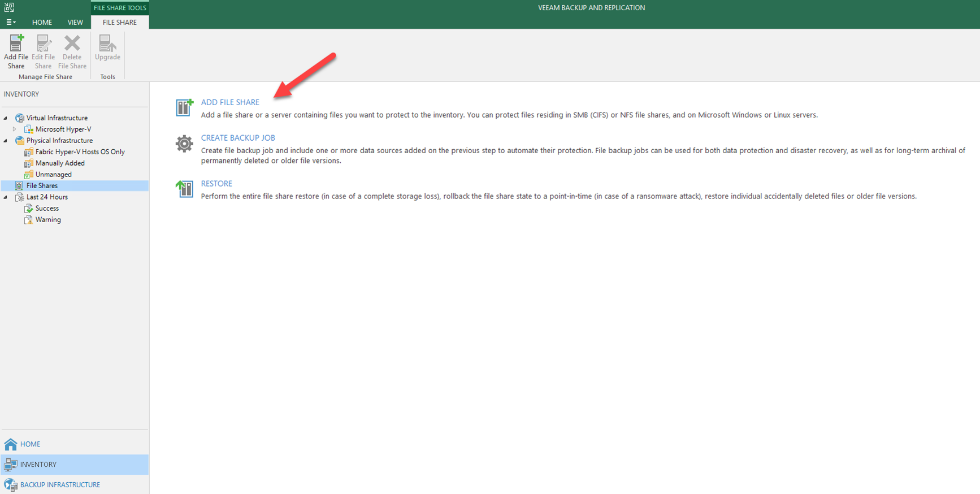Click the CREATE BACKUP JOB link
The width and height of the screenshot is (980, 494).
(x=238, y=138)
